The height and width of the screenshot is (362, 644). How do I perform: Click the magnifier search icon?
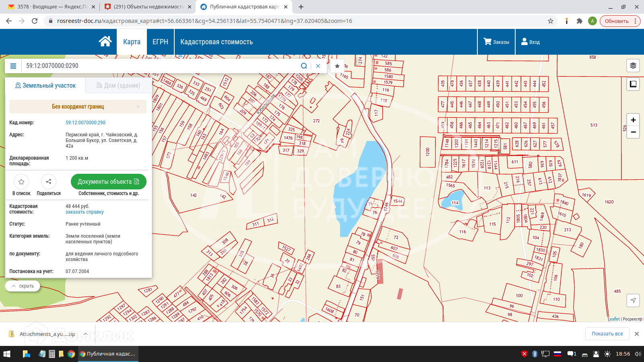304,66
